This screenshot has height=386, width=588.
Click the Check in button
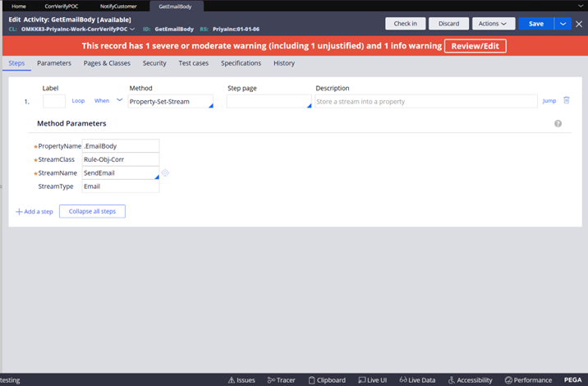pos(406,24)
